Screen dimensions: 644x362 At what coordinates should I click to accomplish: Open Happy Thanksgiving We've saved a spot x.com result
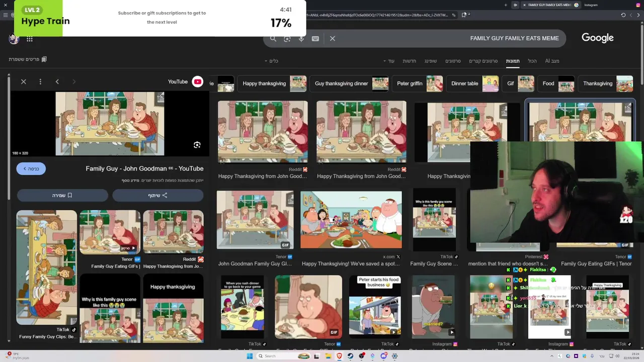click(351, 220)
